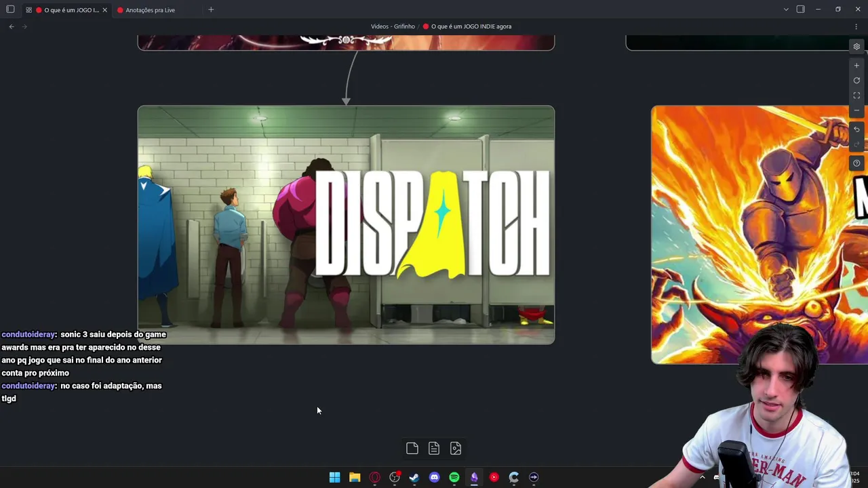Viewport: 868px width, 488px height.
Task: Redo canvas action
Action: (856, 144)
